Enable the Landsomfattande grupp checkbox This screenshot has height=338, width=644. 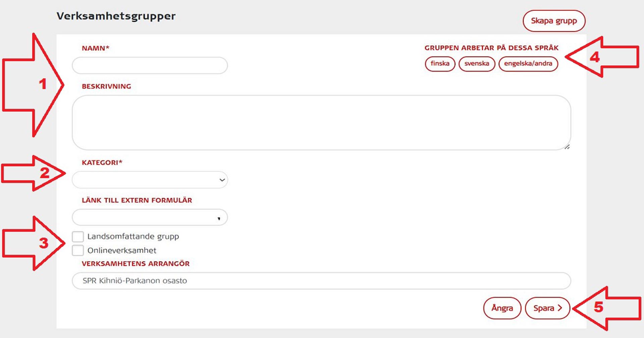pos(78,236)
